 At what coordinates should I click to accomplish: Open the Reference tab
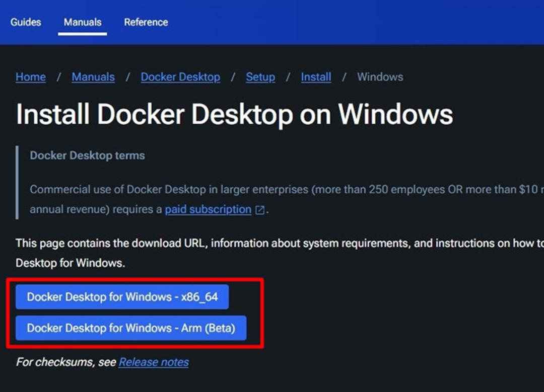tap(146, 22)
